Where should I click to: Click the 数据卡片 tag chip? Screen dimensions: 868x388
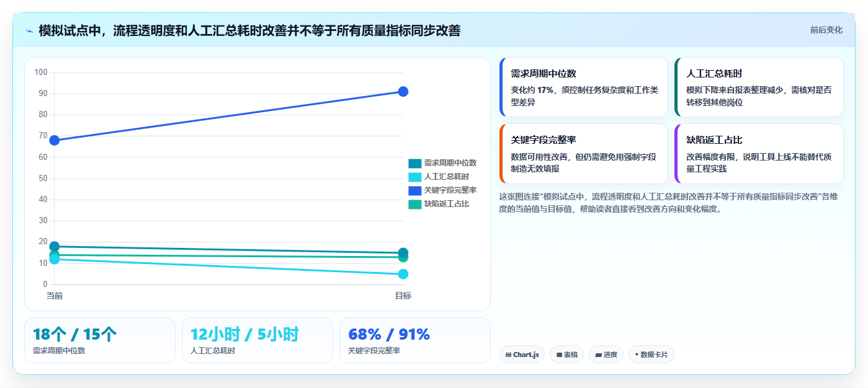[651, 355]
